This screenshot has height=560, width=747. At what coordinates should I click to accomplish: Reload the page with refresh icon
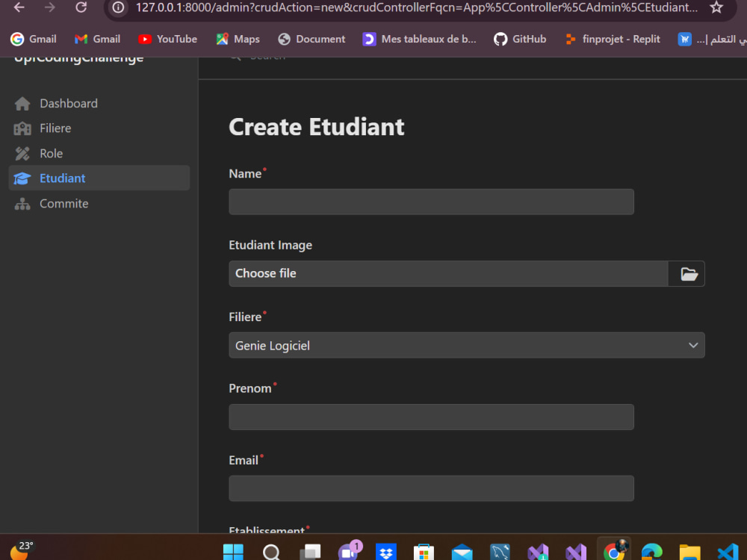pyautogui.click(x=81, y=7)
